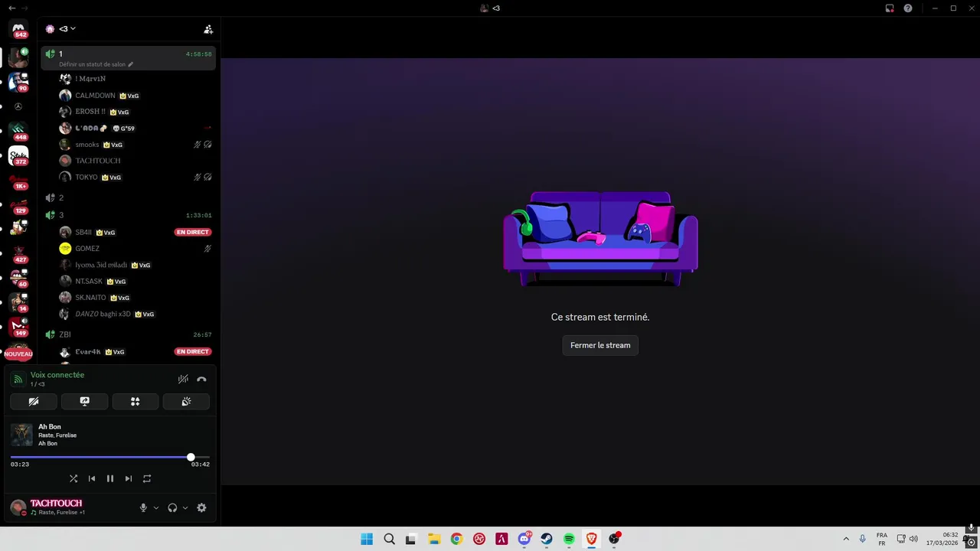Open the activities launcher button

[x=136, y=401]
